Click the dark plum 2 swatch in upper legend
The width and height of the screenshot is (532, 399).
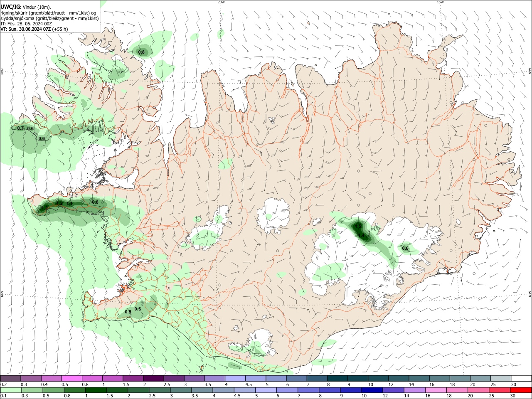[x=153, y=378]
